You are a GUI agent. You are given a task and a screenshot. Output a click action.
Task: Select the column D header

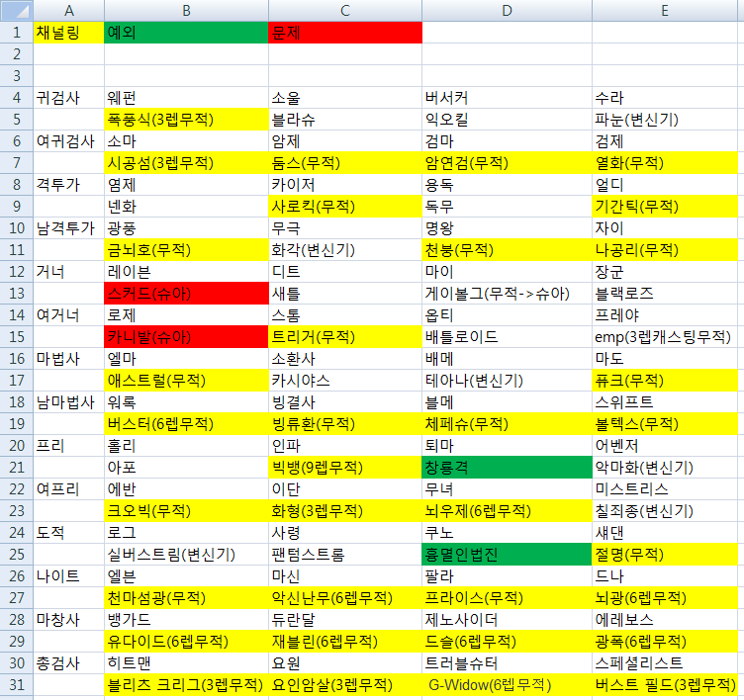click(x=507, y=10)
